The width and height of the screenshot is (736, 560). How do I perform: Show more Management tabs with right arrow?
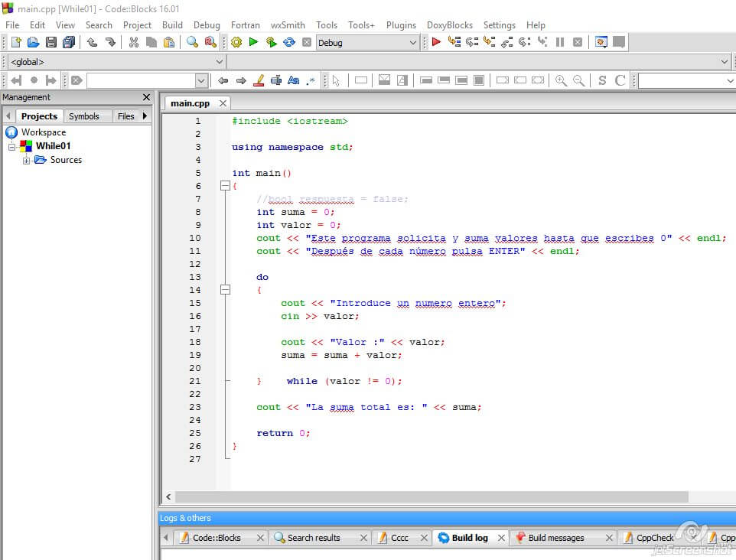[x=145, y=116]
